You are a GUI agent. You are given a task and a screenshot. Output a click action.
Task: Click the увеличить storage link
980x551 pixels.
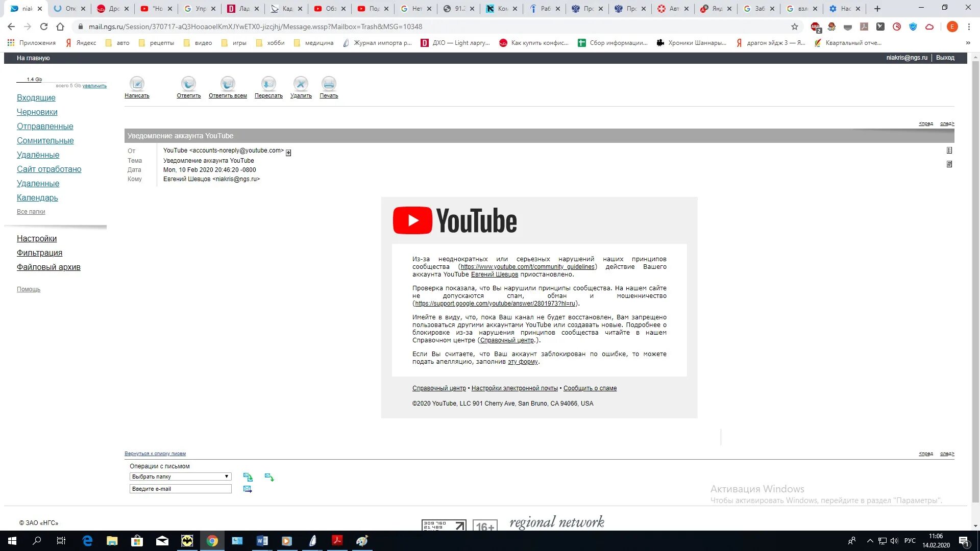pyautogui.click(x=94, y=85)
